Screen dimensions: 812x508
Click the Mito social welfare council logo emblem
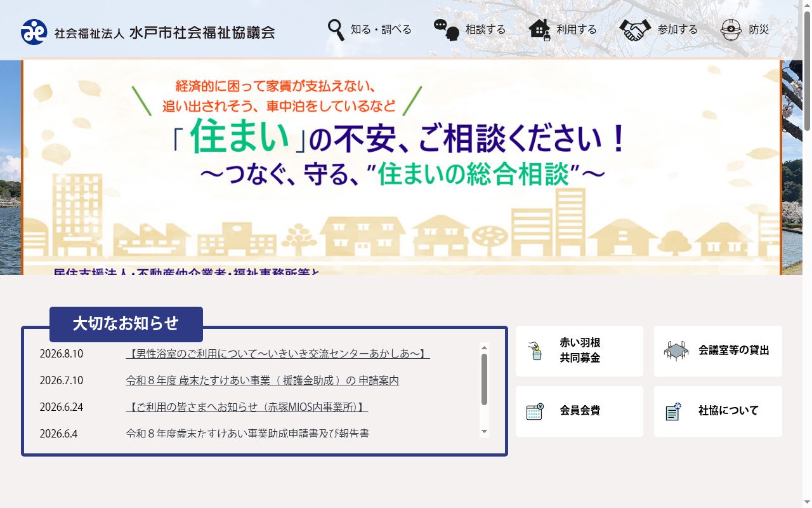pyautogui.click(x=34, y=32)
